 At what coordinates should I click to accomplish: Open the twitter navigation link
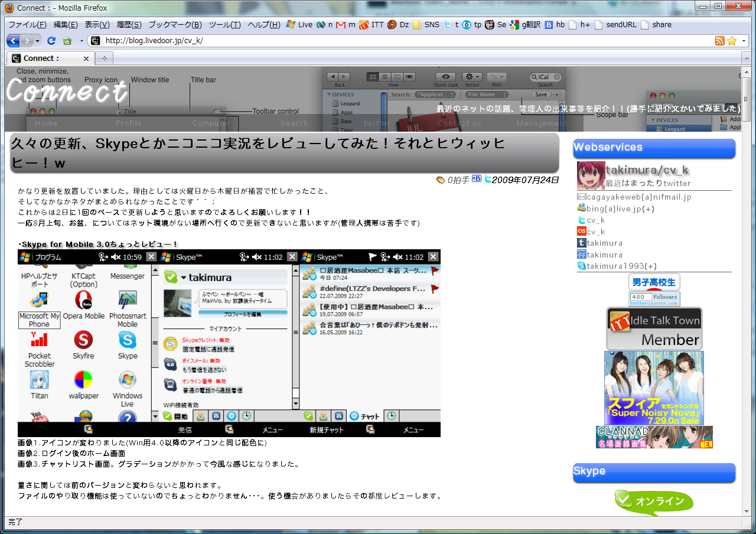[x=377, y=123]
